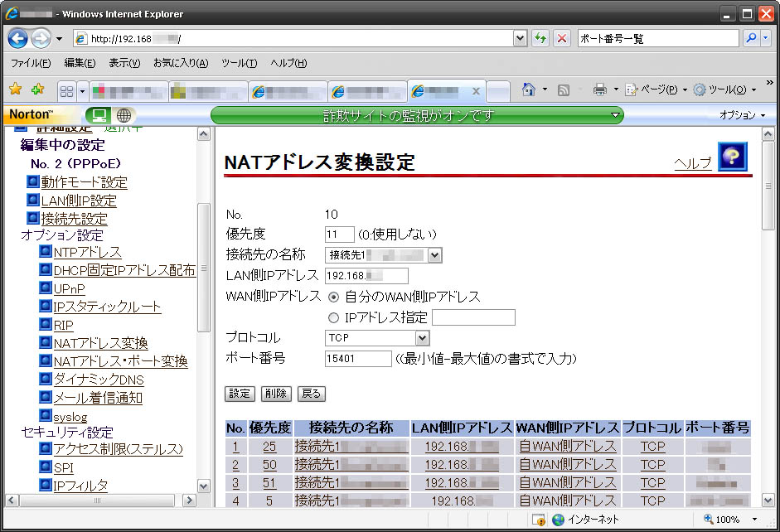The height and width of the screenshot is (532, 780).
Task: Open the ツール(O) gear toolbar menu
Action: (x=724, y=89)
